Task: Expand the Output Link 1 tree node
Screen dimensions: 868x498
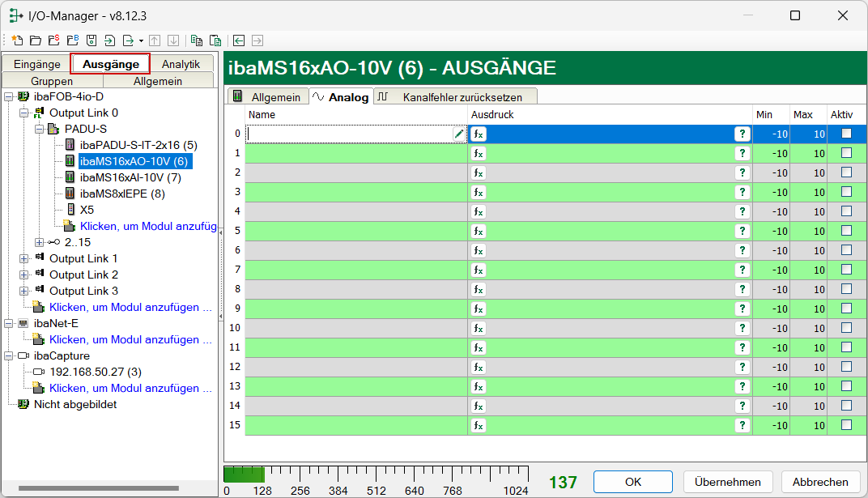Action: (x=24, y=258)
